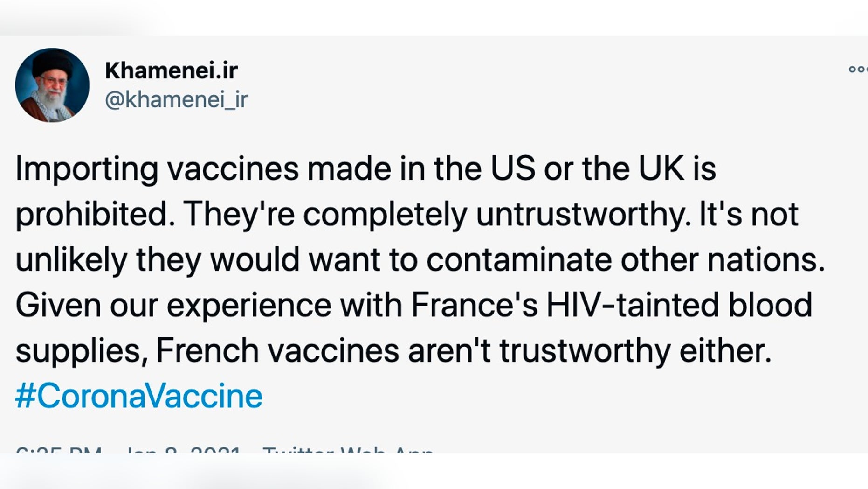The width and height of the screenshot is (868, 489).
Task: Open the Khamenei.ir display name link
Action: [x=171, y=70]
